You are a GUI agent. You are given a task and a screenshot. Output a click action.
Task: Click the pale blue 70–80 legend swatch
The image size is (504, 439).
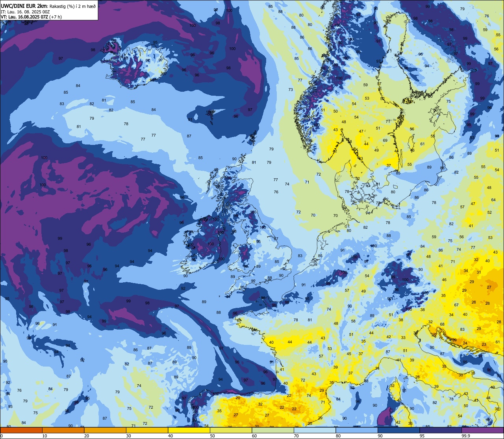pos(315,430)
